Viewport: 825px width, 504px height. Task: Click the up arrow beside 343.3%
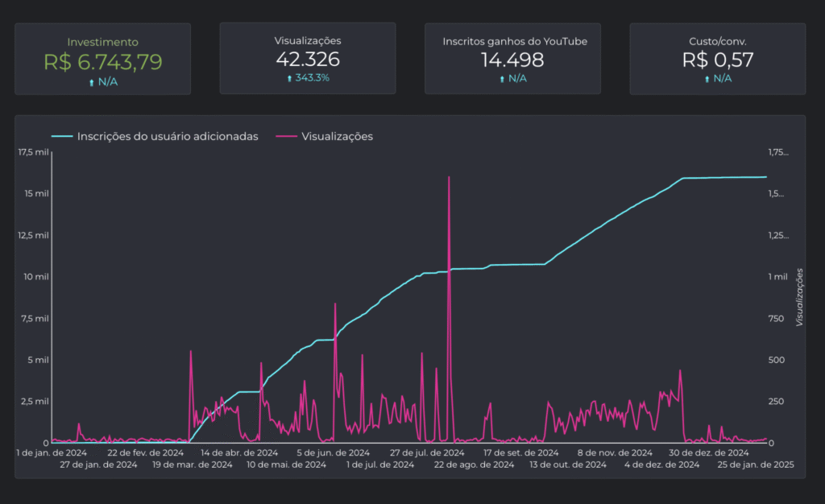click(x=288, y=78)
